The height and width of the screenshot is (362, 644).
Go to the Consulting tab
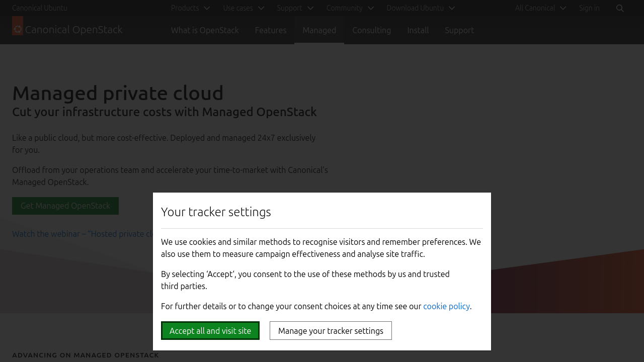371,30
